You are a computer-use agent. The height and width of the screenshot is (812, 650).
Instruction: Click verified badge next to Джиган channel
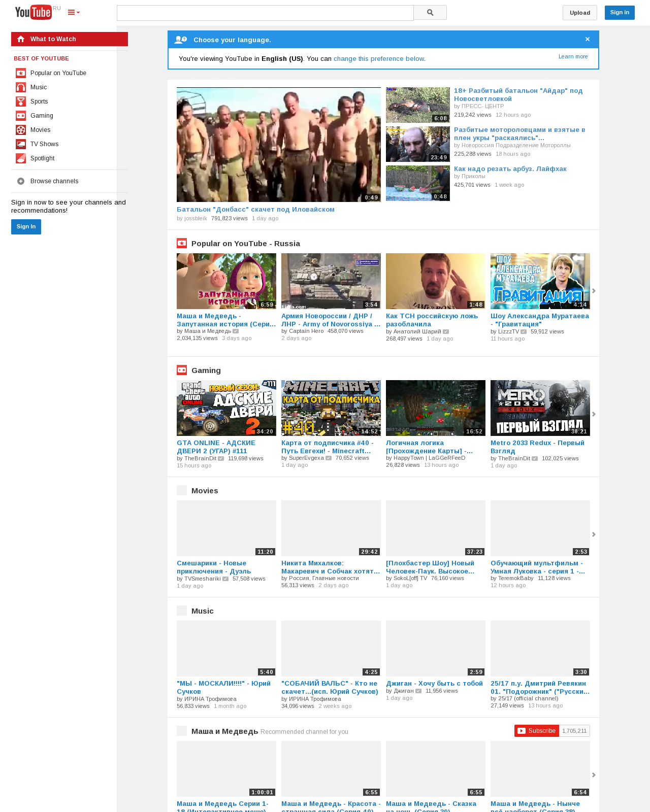(418, 691)
